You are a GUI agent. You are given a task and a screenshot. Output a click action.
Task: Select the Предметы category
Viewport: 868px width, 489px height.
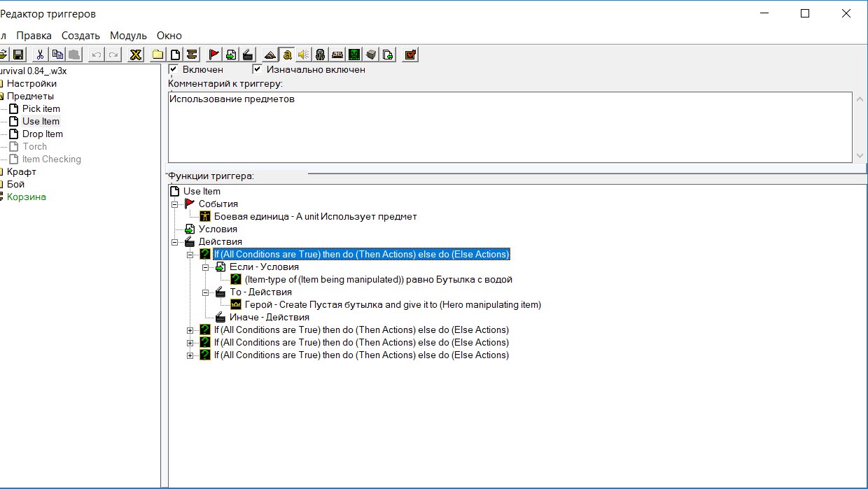(x=30, y=97)
